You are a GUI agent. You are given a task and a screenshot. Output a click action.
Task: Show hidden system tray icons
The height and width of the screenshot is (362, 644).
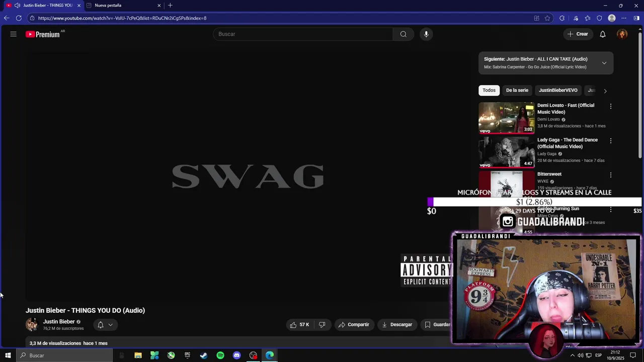click(x=572, y=355)
